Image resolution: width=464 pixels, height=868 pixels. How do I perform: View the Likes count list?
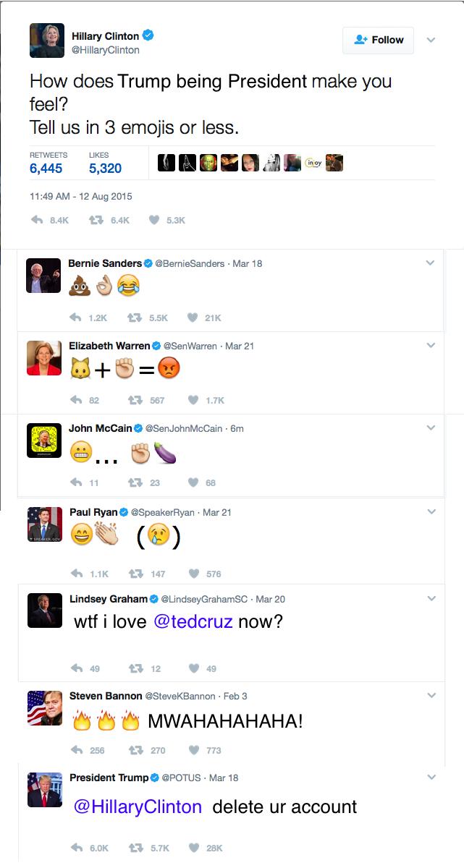point(105,168)
